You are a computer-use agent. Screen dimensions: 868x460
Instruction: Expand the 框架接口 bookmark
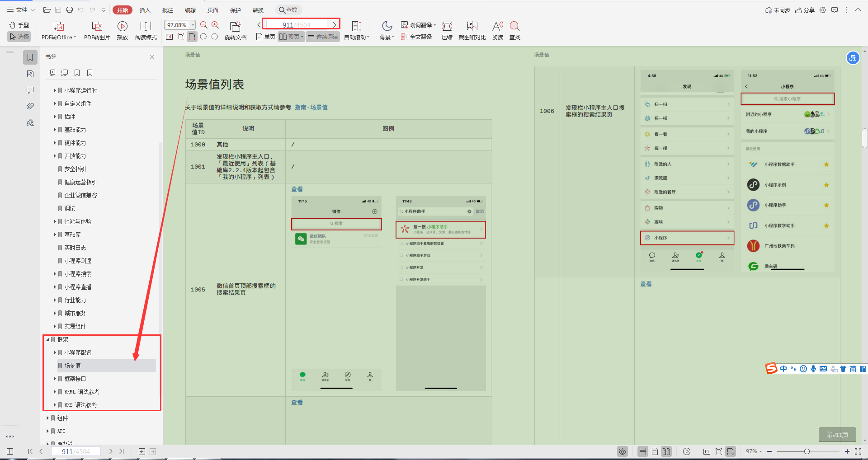tap(55, 379)
